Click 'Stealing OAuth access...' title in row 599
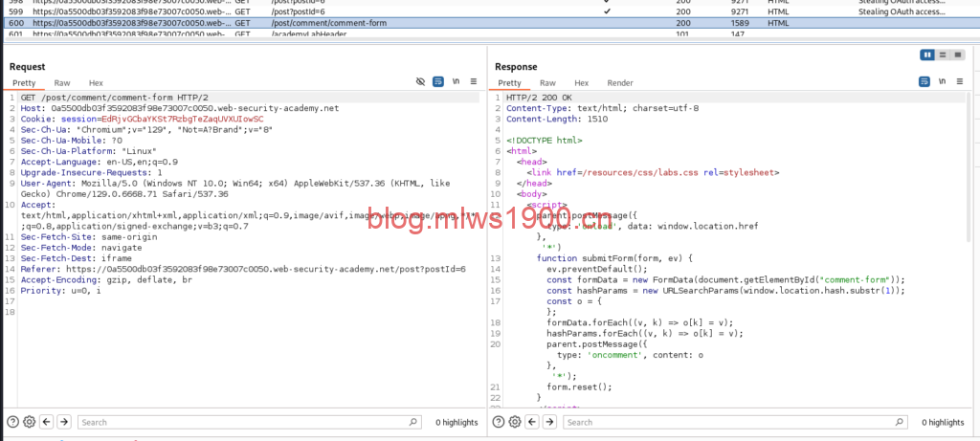Viewport: 980px width, 441px height. (x=902, y=11)
